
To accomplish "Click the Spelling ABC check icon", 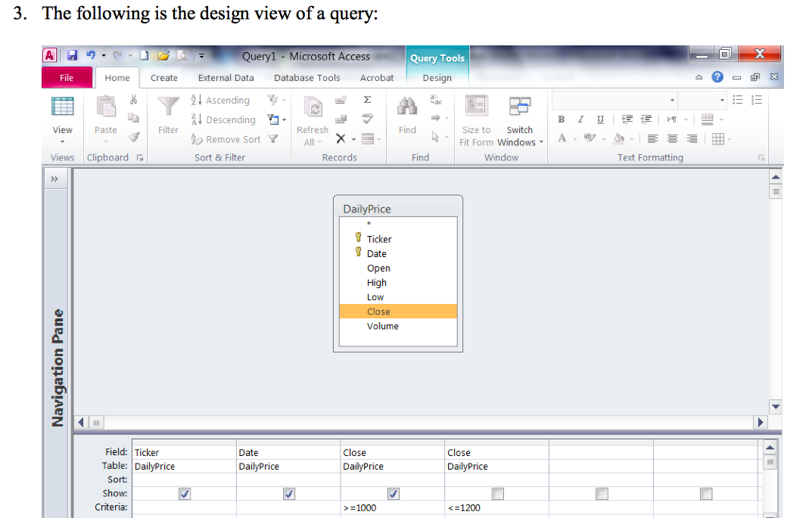I will (x=368, y=119).
